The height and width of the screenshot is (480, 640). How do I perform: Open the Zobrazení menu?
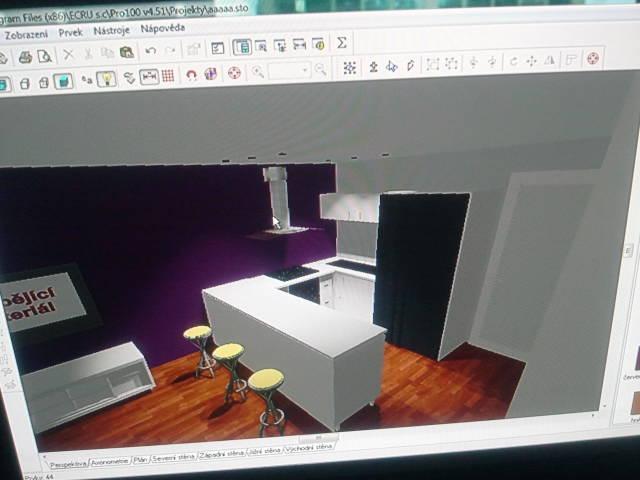pyautogui.click(x=26, y=33)
